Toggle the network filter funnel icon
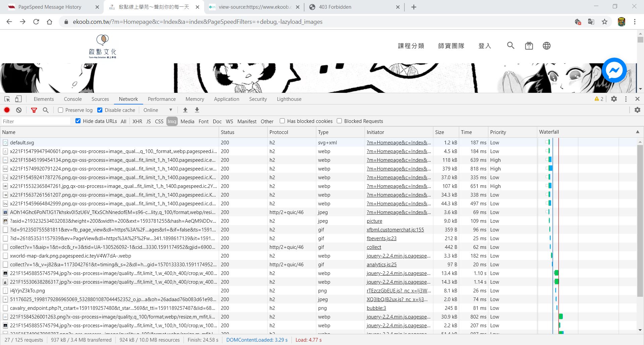 [34, 110]
